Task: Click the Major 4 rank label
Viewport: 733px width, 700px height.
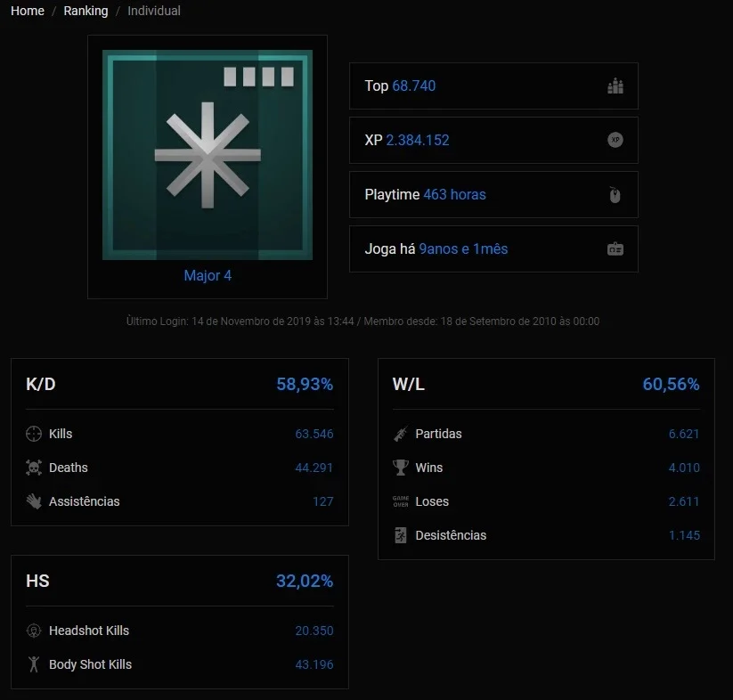Action: [x=208, y=276]
